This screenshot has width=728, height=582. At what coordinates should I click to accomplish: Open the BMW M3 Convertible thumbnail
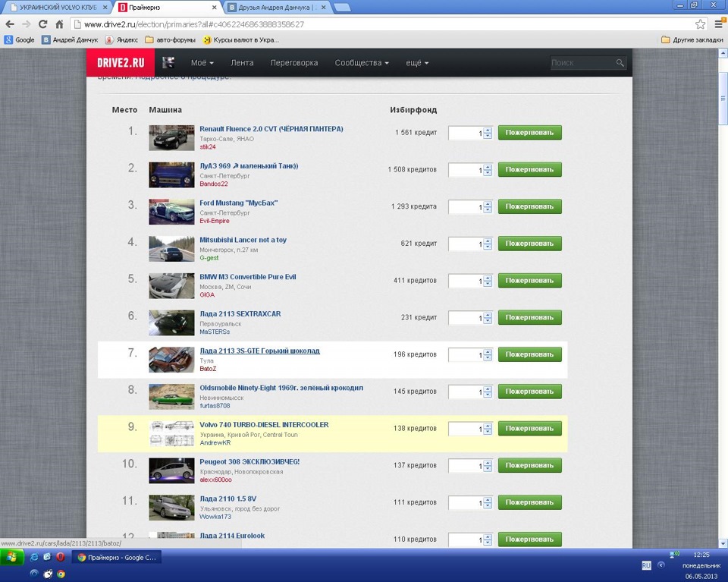point(171,285)
